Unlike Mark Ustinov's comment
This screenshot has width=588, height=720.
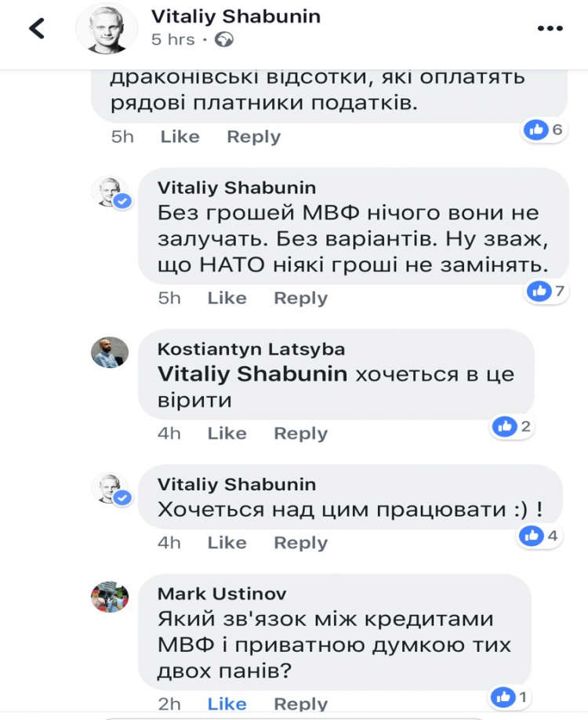coord(227,704)
